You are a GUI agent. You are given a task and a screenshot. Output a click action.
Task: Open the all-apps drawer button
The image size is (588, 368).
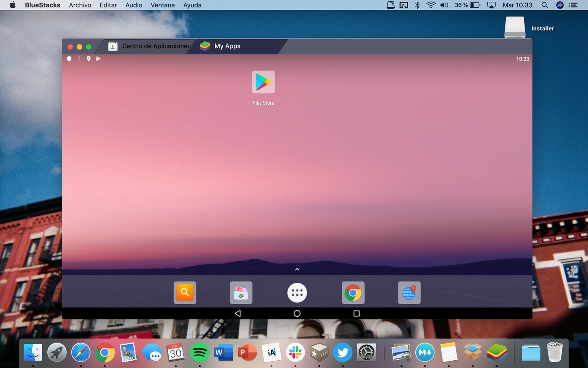(x=297, y=293)
